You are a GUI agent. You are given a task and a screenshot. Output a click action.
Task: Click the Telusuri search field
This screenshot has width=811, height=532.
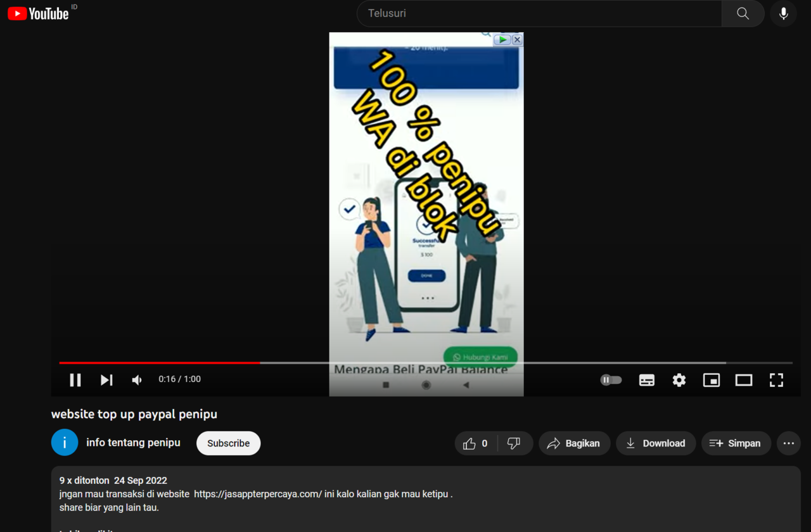point(539,13)
